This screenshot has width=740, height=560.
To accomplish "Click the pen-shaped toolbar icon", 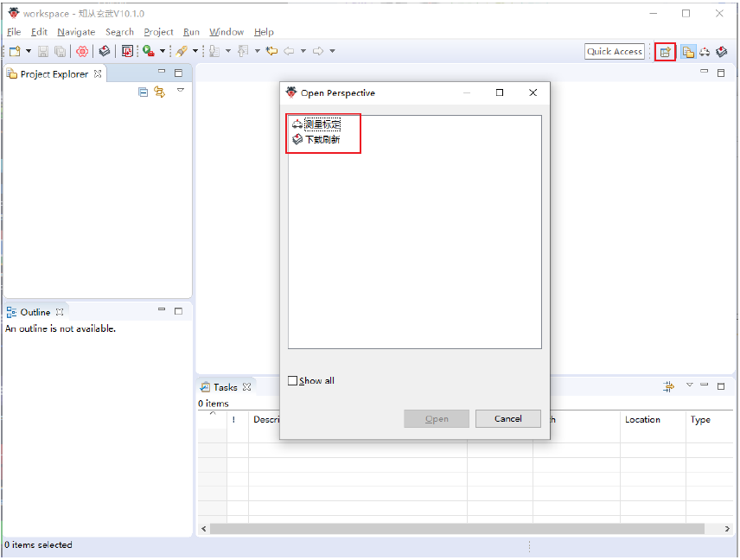I will click(182, 51).
